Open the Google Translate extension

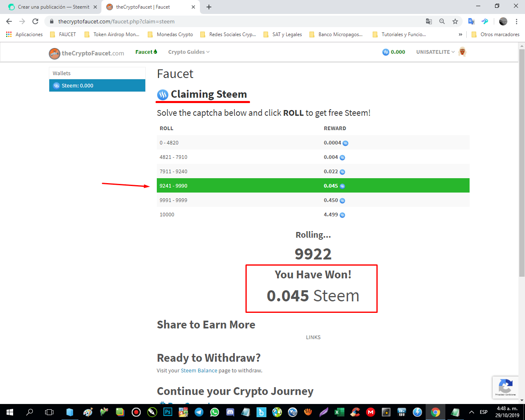click(x=471, y=21)
